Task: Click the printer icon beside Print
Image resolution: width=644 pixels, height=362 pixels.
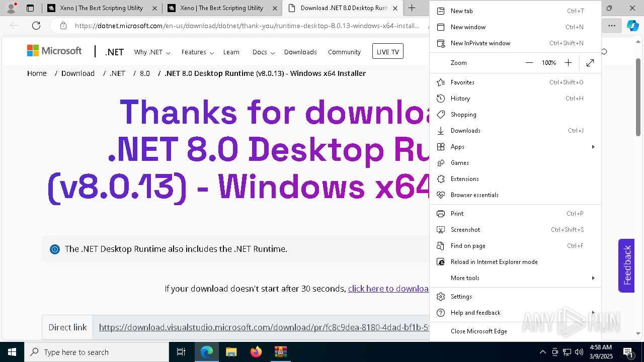Action: (441, 214)
